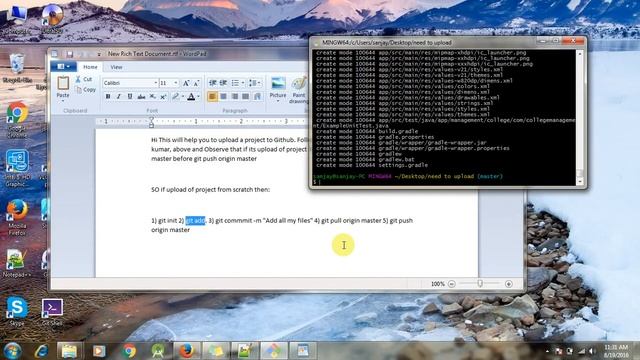Click Copy in the Clipboard group

click(85, 89)
